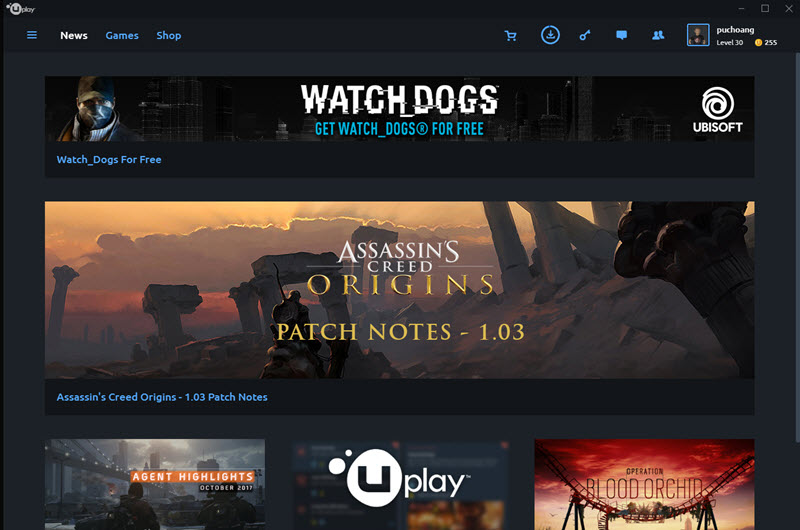This screenshot has width=800, height=530.
Task: Minimize the Uplay window
Action: click(x=741, y=9)
